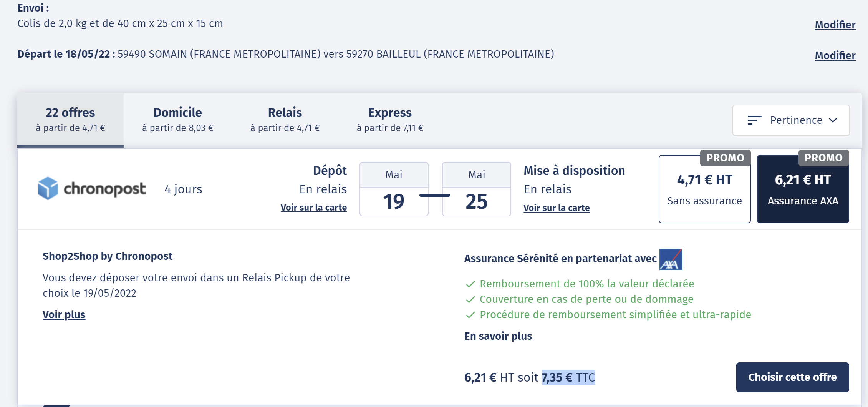Expand details with Voir plus
Screen dimensions: 868x407
(x=64, y=314)
